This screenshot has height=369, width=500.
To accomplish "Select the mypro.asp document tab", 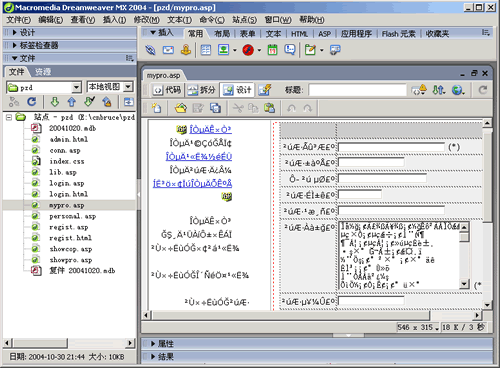I will 163,76.
